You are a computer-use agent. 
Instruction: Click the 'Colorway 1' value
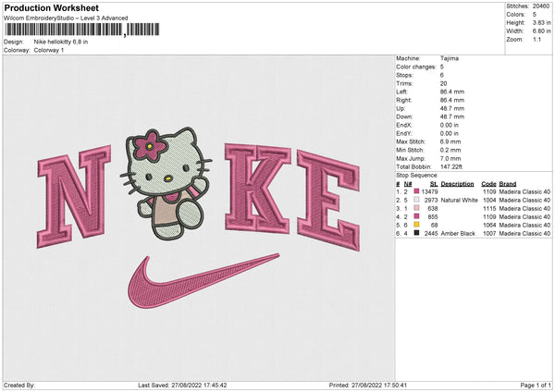pos(49,50)
